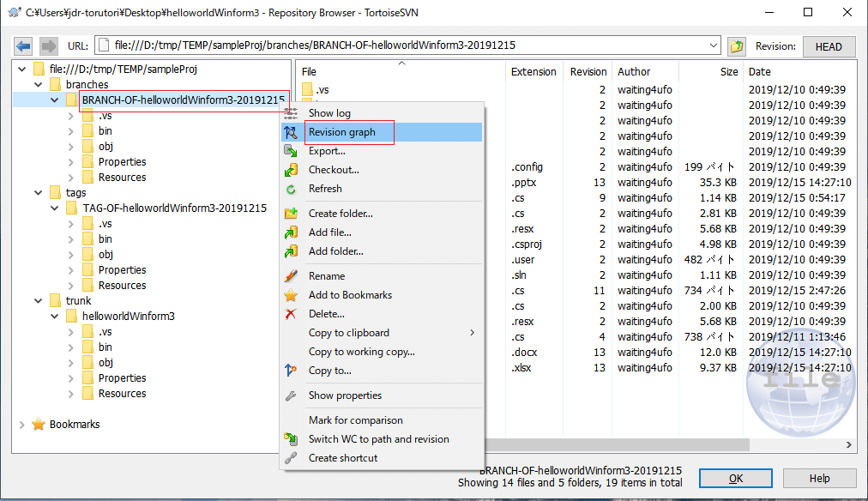
Task: Open Copy to clipboard submenu arrow
Action: pos(473,333)
